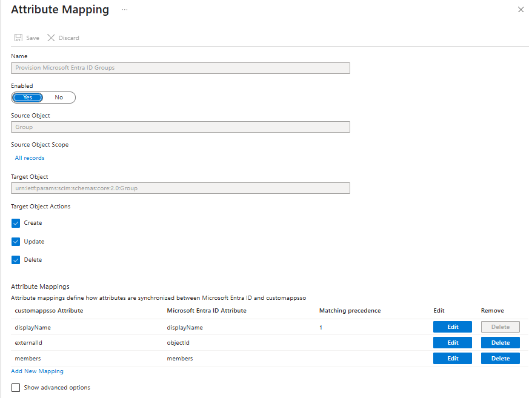Set Enabled to Yes
532x398 pixels.
(28, 98)
